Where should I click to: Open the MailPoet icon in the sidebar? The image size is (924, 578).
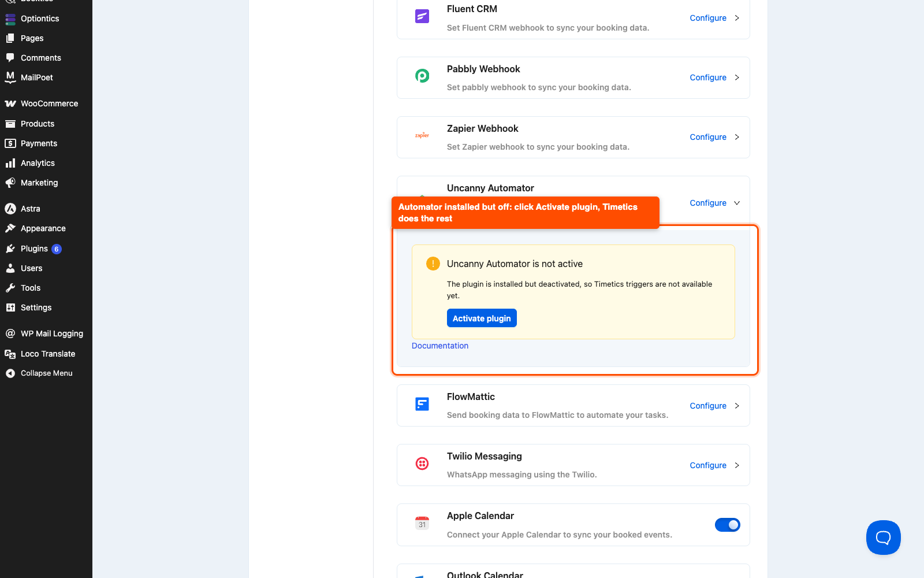click(x=10, y=77)
